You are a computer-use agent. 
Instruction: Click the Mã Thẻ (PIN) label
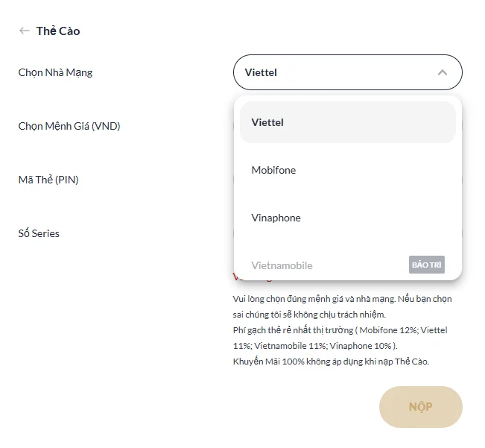point(48,180)
